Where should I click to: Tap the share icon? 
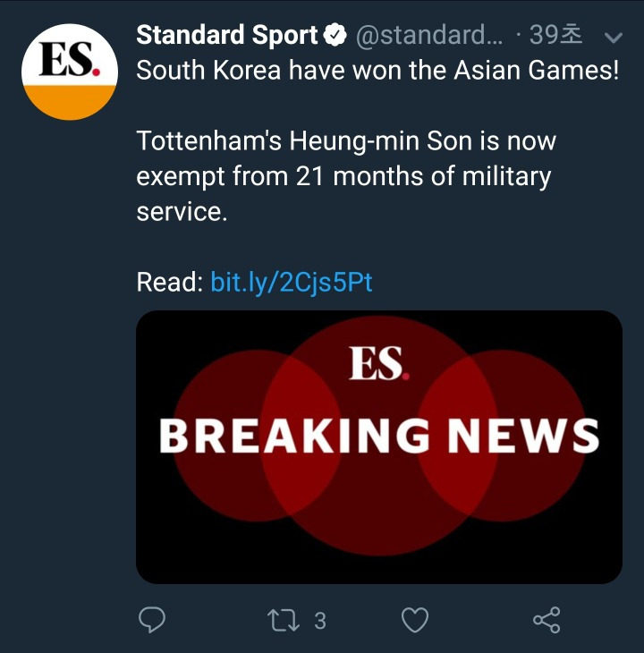(x=547, y=620)
